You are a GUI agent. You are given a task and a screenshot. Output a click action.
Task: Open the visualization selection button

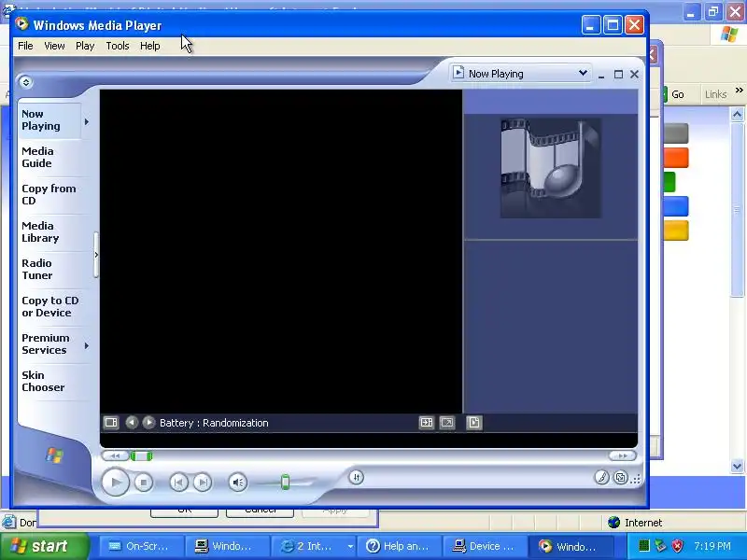click(x=111, y=423)
